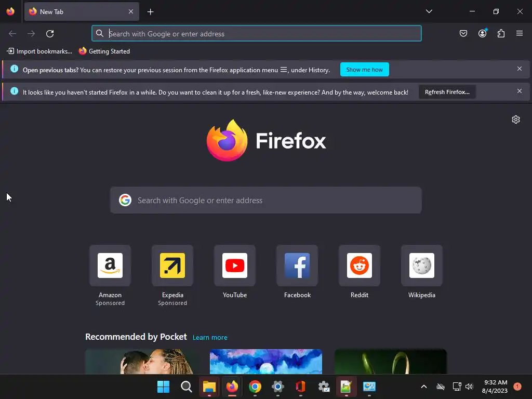The image size is (532, 399).
Task: Click the Show me how button
Action: tap(364, 70)
